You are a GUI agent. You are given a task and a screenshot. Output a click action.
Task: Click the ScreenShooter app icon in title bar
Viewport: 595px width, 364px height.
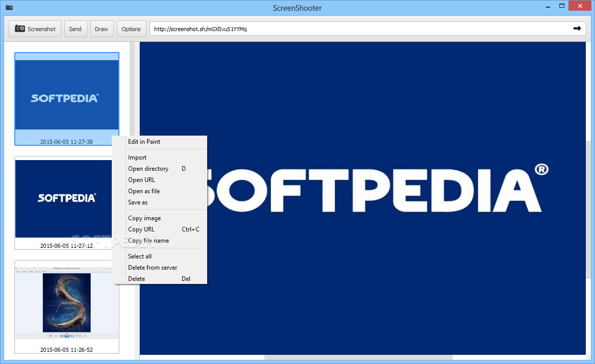click(9, 8)
